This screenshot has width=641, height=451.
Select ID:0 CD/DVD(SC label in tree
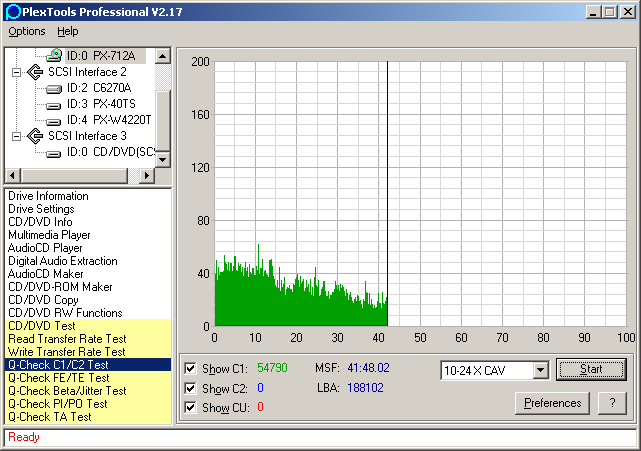pos(111,152)
